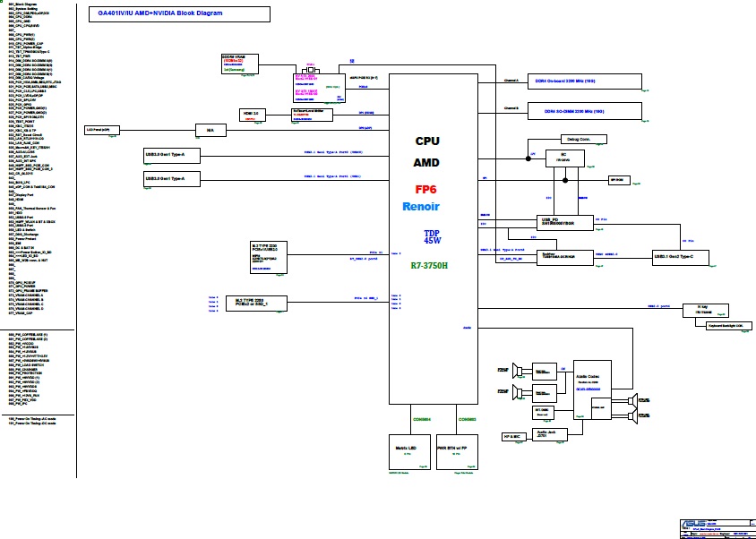The image size is (756, 539).
Task: Click the lower-left speaker symbol near Audio Codec
Action: click(x=518, y=392)
